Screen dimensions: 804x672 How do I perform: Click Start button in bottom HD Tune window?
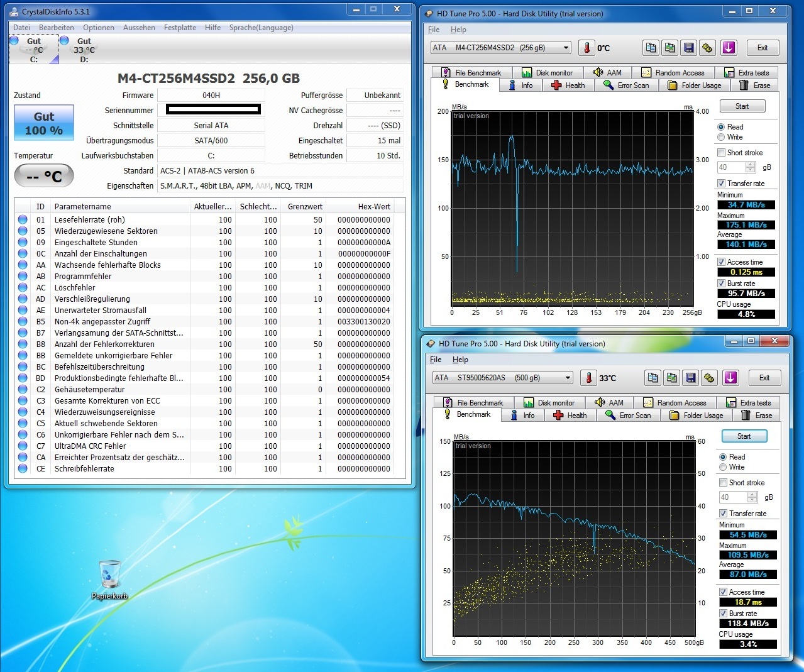(744, 436)
